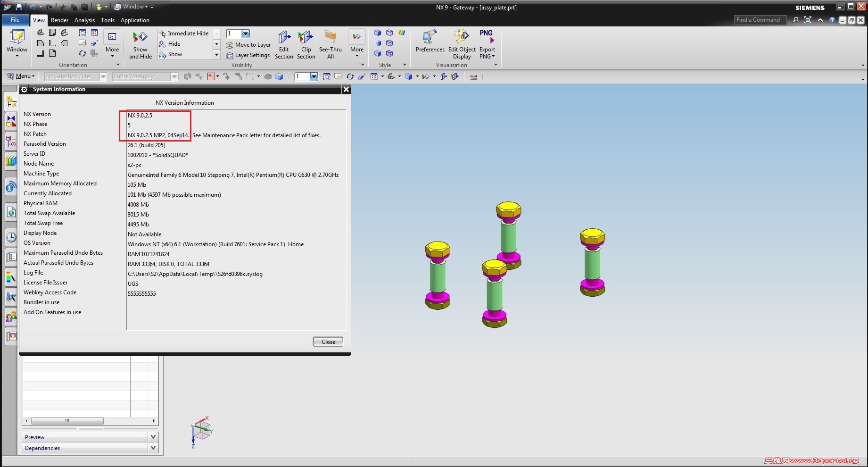This screenshot has width=868, height=467.
Task: Click the '1002010 - *SolidSQUAD*' Server ID value
Action: 157,155
